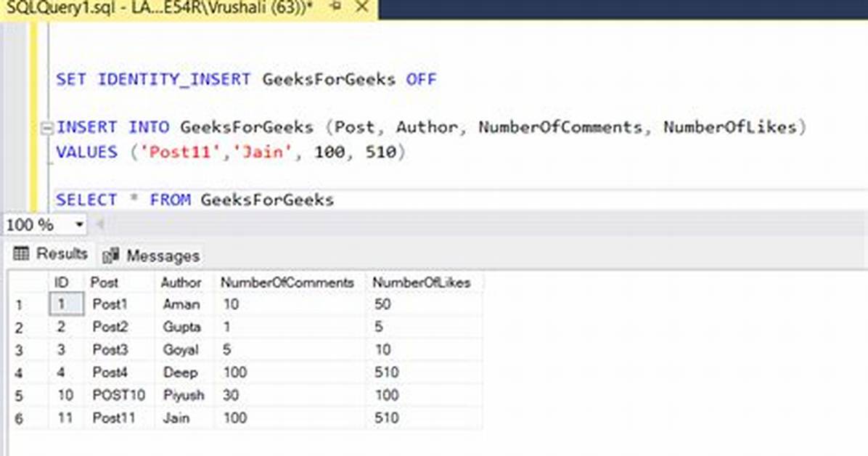Select the Post1 cell

(119, 304)
